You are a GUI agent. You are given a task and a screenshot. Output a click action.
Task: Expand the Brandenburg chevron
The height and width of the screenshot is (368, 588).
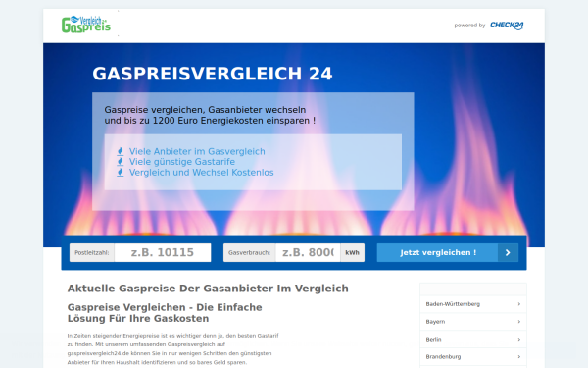pyautogui.click(x=519, y=357)
